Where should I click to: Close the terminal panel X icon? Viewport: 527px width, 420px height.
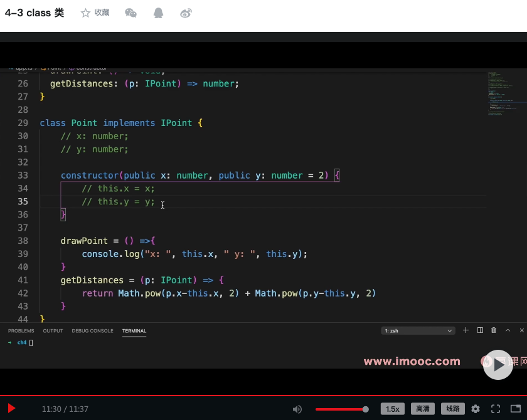(x=521, y=330)
